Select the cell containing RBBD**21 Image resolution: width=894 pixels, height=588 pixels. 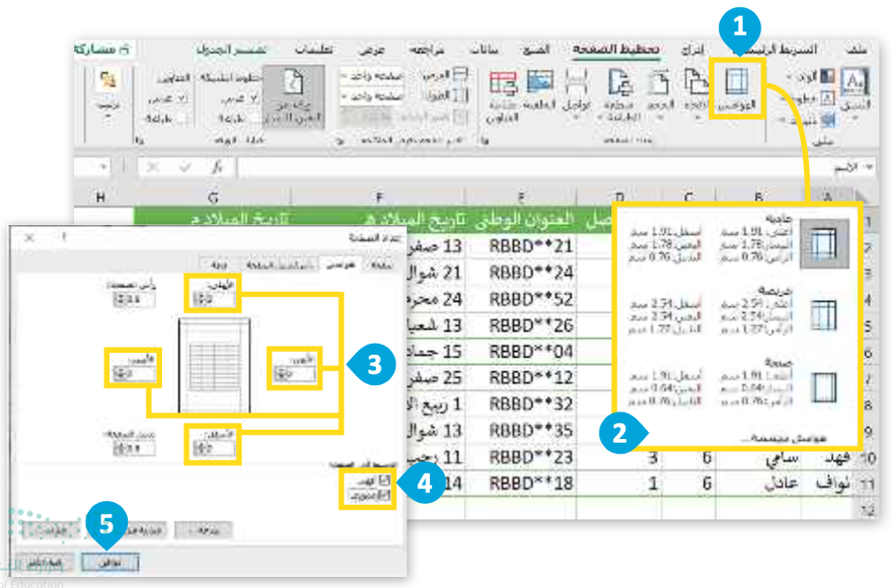[522, 246]
